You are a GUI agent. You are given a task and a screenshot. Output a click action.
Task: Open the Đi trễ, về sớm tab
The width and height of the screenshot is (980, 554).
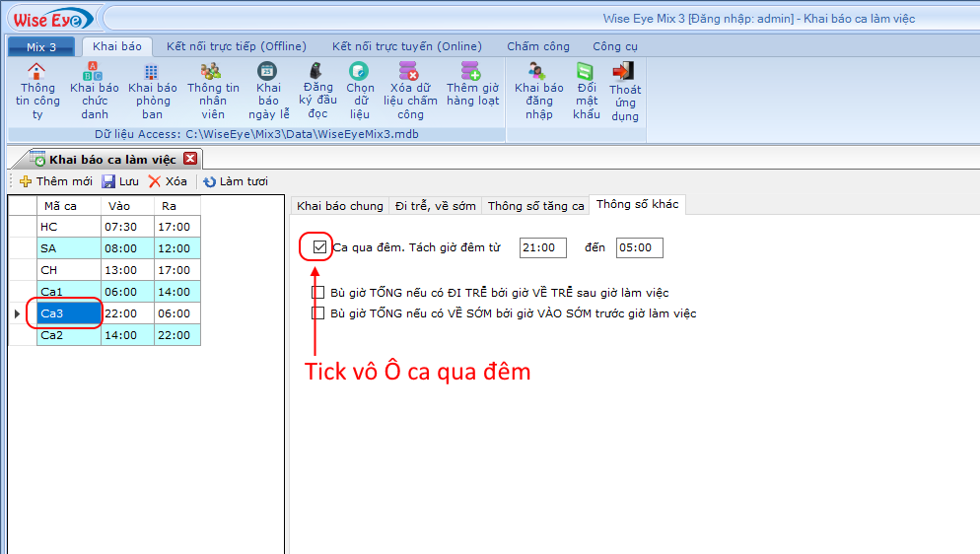click(x=435, y=206)
